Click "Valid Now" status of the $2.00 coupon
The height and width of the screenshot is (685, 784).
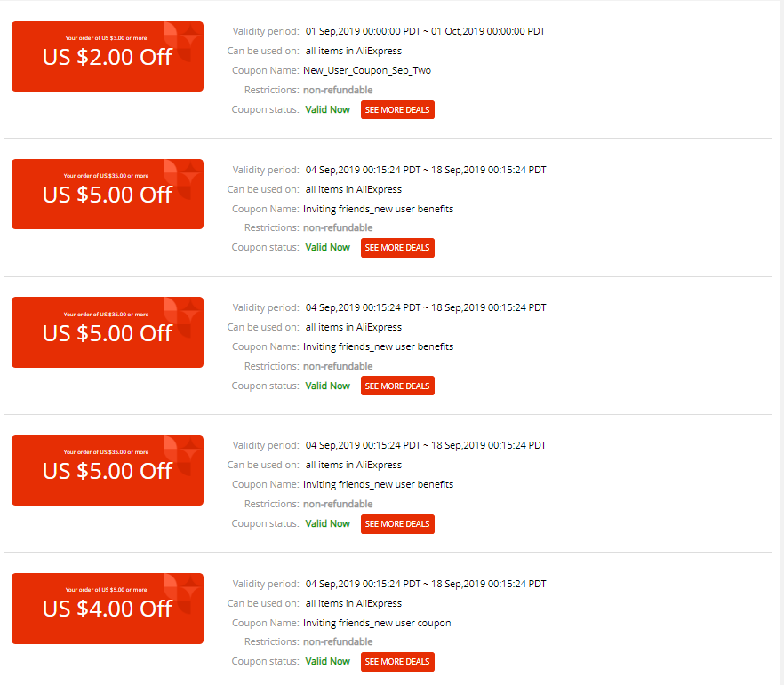[327, 109]
